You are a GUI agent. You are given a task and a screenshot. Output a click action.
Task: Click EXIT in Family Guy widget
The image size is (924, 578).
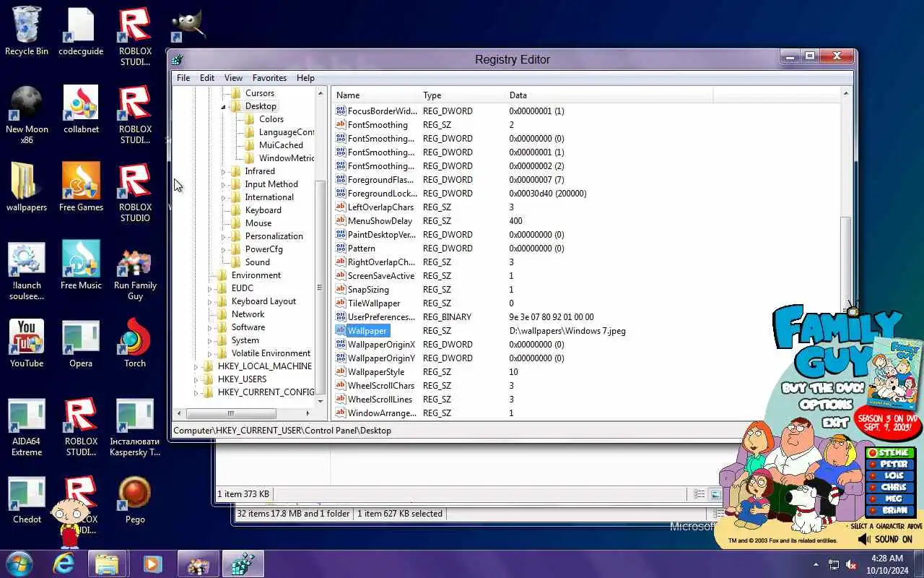pyautogui.click(x=835, y=422)
